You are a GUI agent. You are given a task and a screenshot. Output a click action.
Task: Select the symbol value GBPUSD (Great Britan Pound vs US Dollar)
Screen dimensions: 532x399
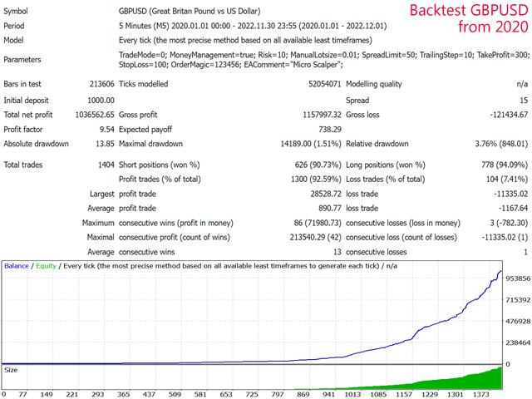tap(190, 11)
